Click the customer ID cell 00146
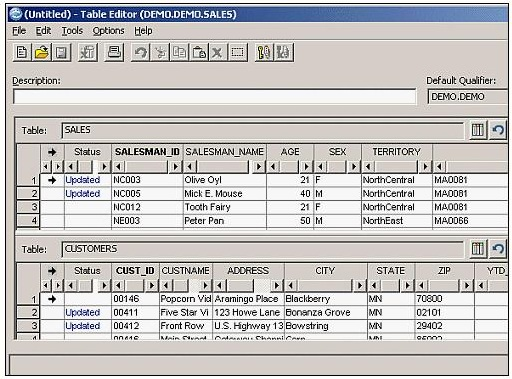 click(135, 299)
